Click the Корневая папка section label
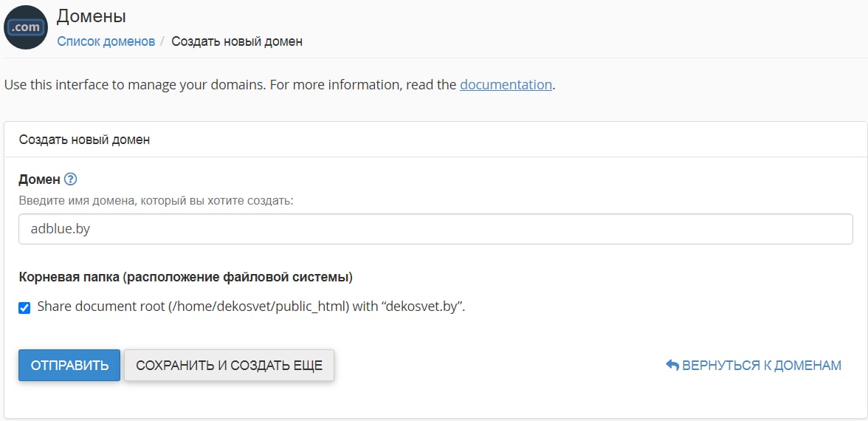This screenshot has width=868, height=421. click(x=186, y=277)
